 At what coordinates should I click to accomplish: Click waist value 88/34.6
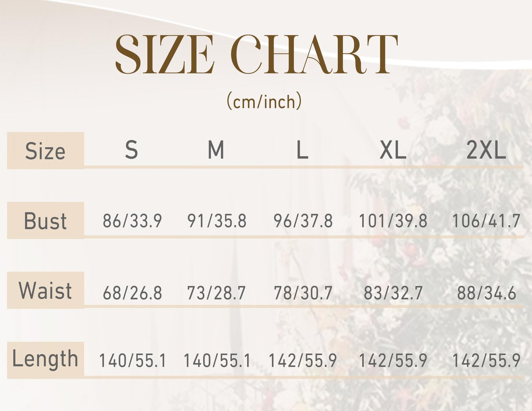486,293
